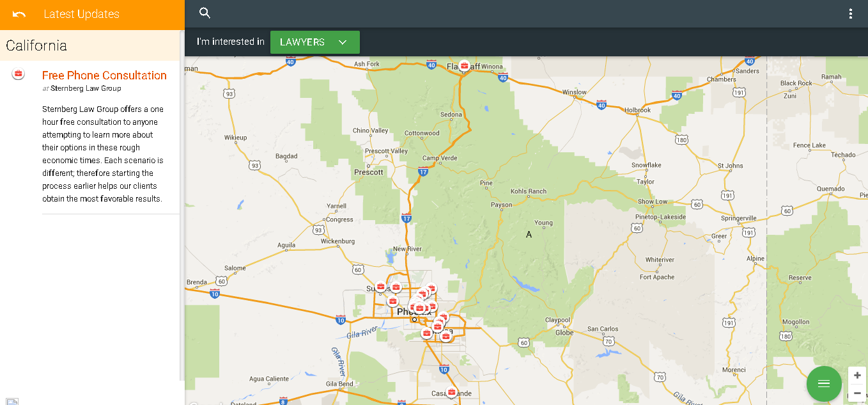This screenshot has width=868, height=405.
Task: Open the LAWYERS category dropdown
Action: pos(315,42)
